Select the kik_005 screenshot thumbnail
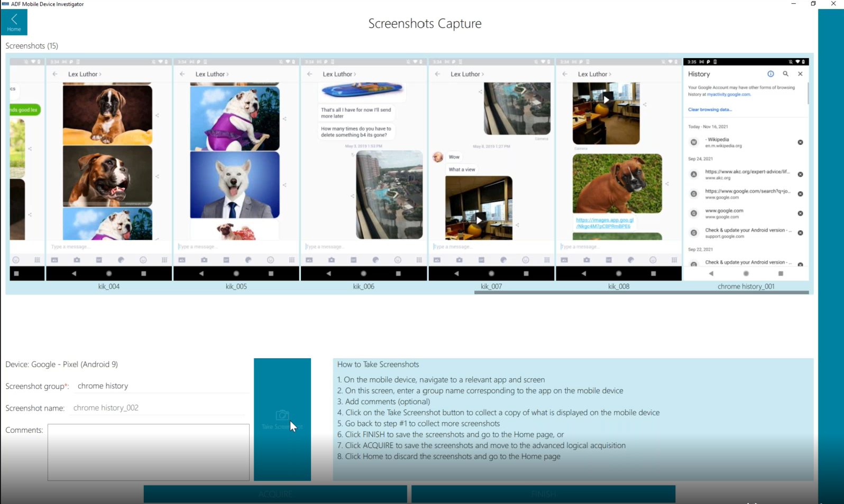Screen dimensions: 844x504 [236, 169]
